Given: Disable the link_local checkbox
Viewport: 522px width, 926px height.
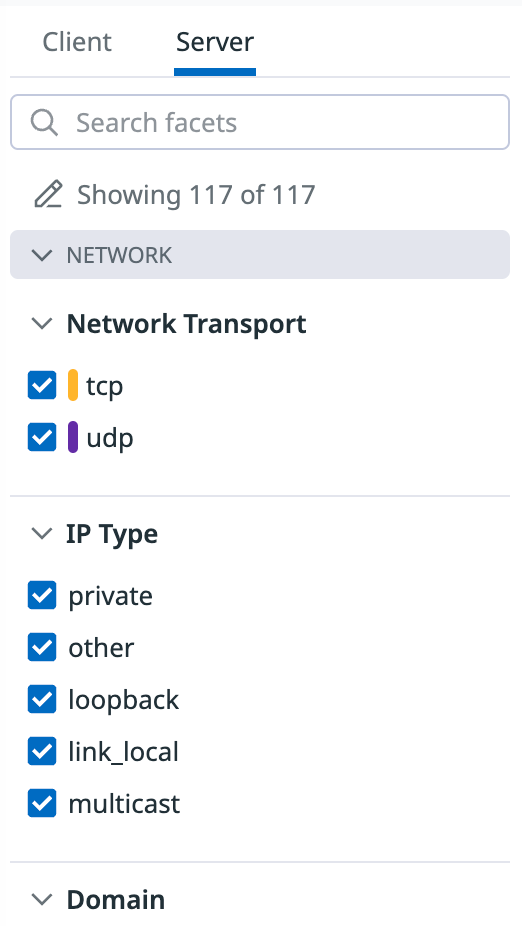Looking at the screenshot, I should (x=42, y=751).
